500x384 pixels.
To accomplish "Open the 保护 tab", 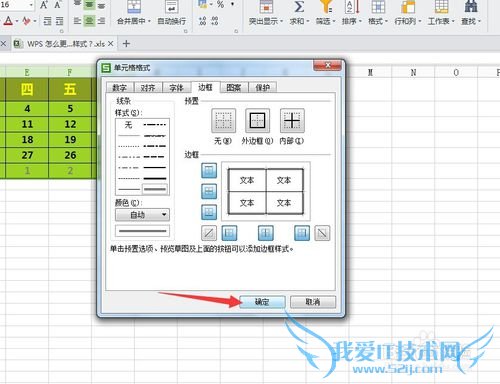I will click(262, 88).
